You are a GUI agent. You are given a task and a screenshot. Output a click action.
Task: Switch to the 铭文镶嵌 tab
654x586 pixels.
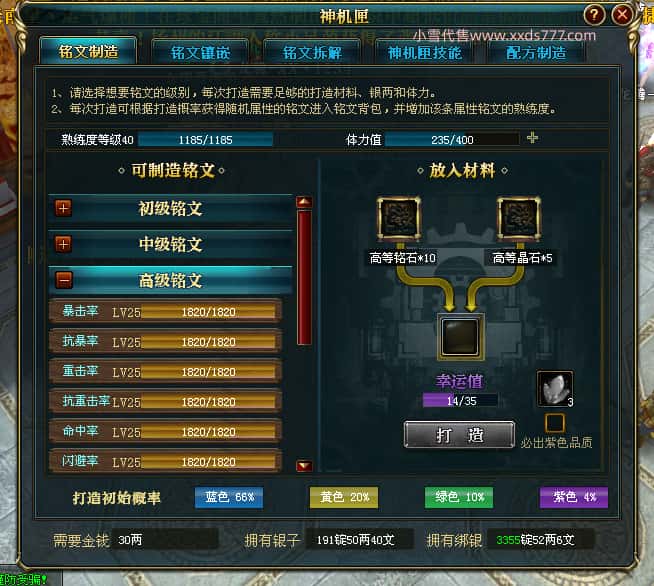200,52
